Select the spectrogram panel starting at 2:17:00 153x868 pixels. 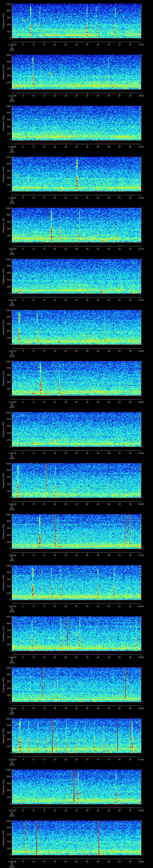[x=77, y=72]
